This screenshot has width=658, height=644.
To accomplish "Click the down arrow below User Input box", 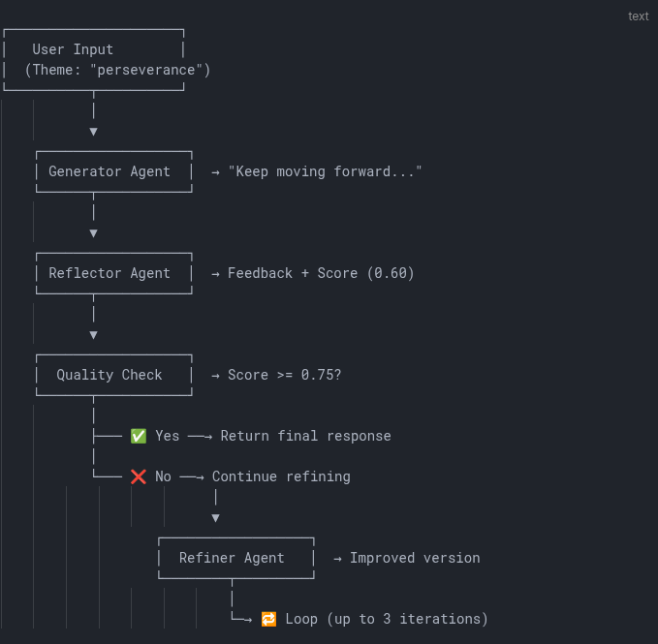I will [x=93, y=131].
